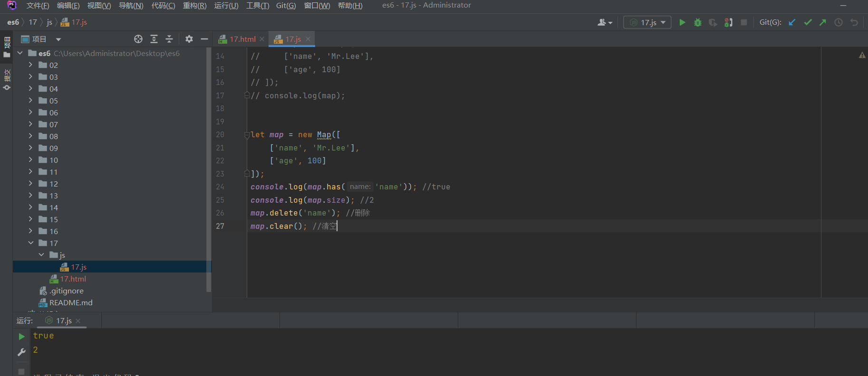Switch to the 17.html editor tab
Viewport: 868px width, 376px height.
(x=241, y=39)
